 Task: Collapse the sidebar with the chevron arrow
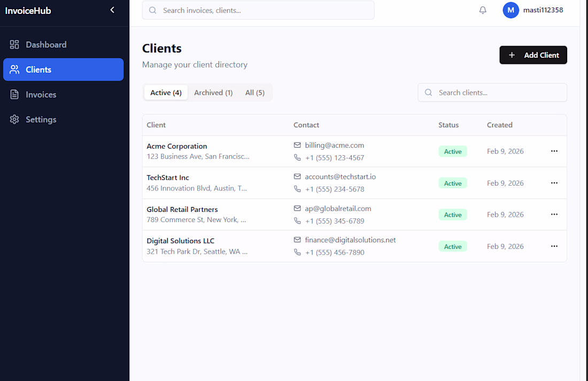coord(112,10)
